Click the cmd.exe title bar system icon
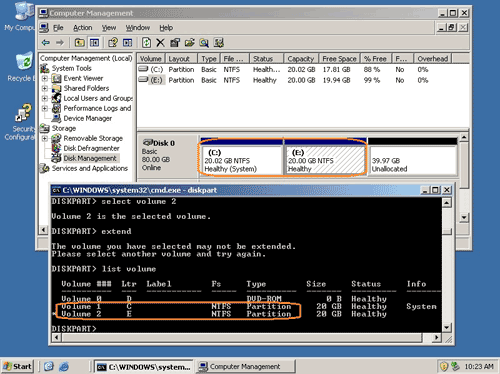The image size is (500, 374). [56, 190]
